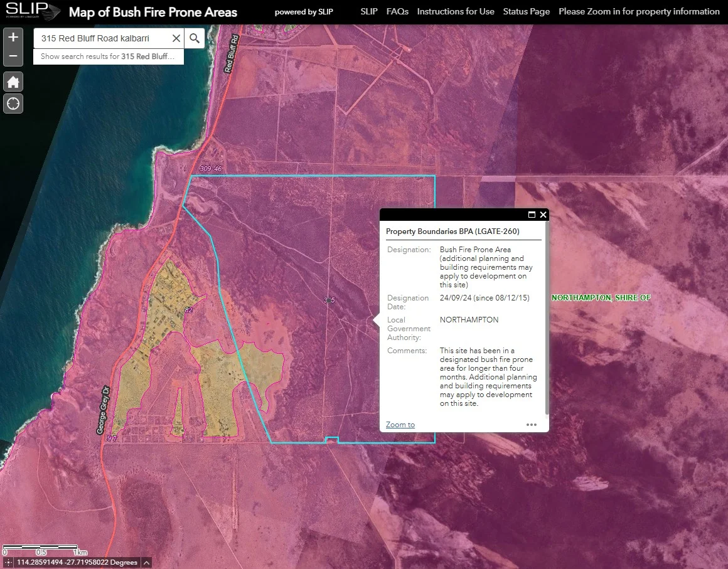Return to default map extent via home icon
The image size is (728, 569).
[13, 82]
